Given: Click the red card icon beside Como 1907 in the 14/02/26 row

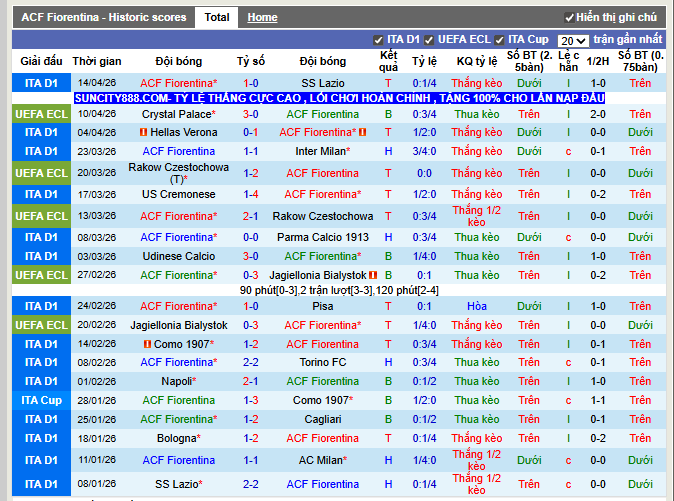Looking at the screenshot, I should (x=148, y=344).
